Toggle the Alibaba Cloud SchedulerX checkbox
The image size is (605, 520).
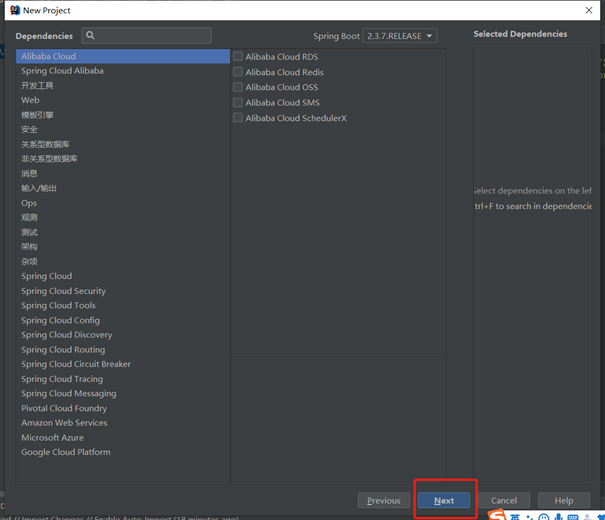(x=238, y=118)
